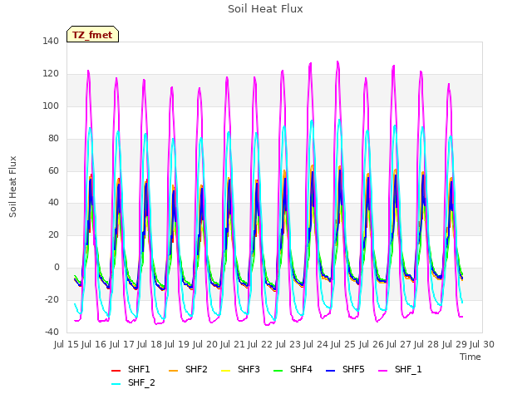
Task: Click the -20 y-axis tick label
Action: click(x=52, y=299)
